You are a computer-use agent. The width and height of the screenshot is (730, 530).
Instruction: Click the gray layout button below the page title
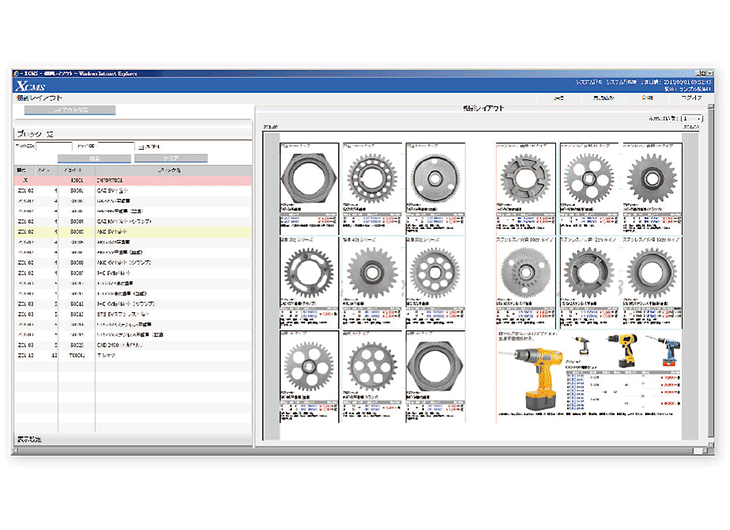point(70,110)
